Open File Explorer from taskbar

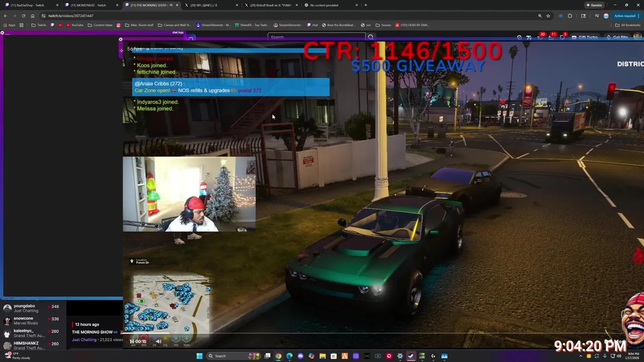click(x=323, y=356)
